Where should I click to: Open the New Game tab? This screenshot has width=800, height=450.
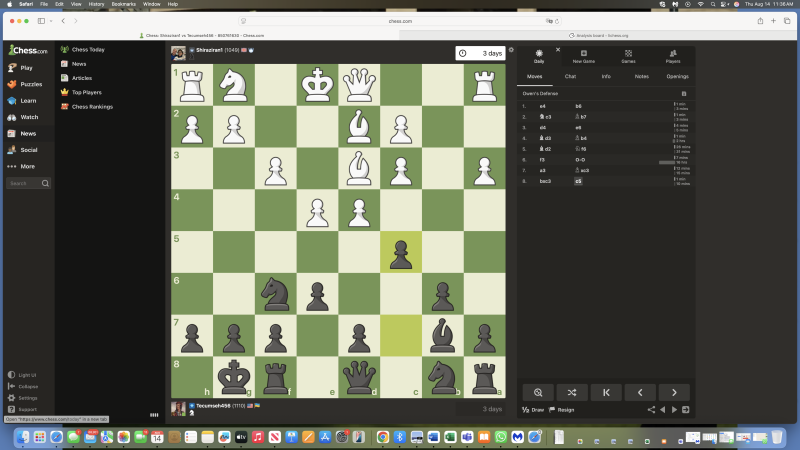coord(584,55)
